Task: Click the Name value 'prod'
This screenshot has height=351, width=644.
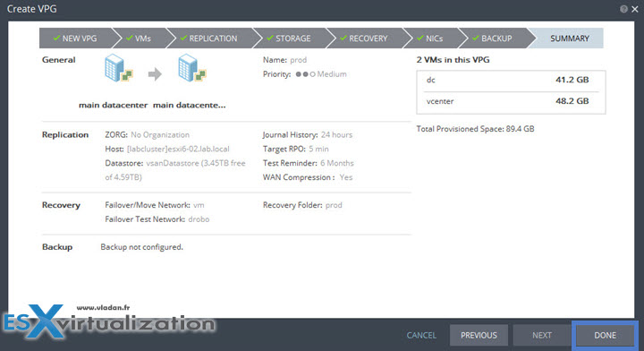Action: click(298, 60)
